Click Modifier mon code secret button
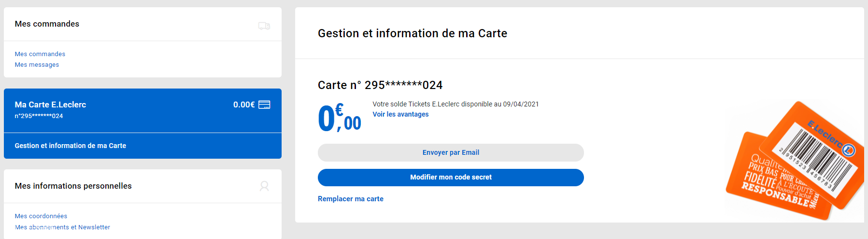 [451, 178]
